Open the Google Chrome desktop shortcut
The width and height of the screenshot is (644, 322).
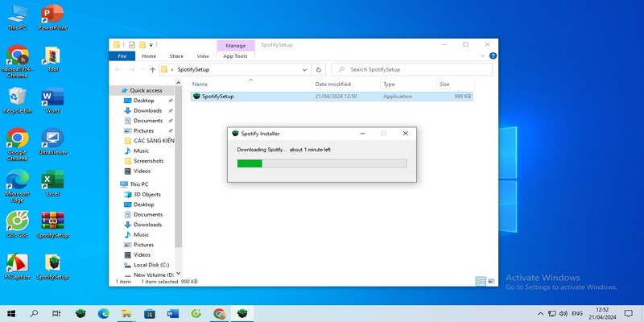17,144
